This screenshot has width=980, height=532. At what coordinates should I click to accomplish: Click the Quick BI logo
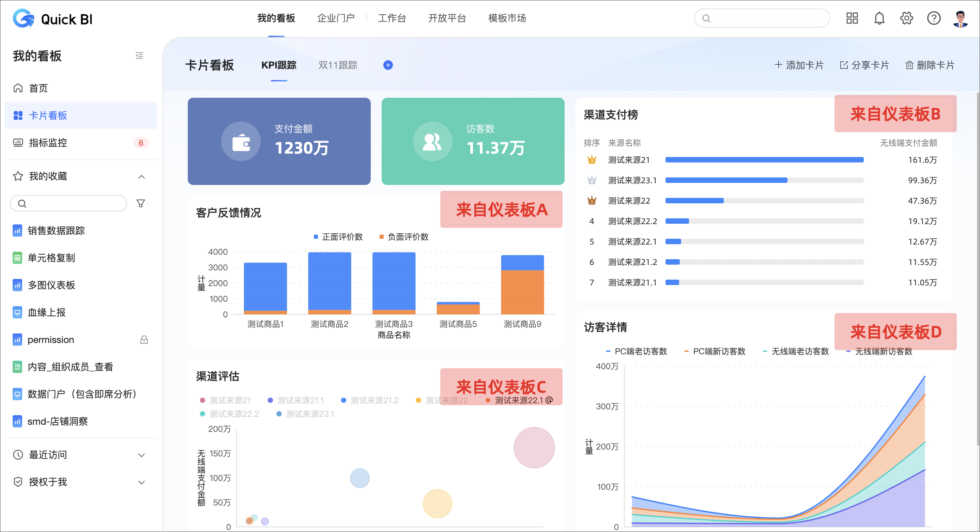52,18
